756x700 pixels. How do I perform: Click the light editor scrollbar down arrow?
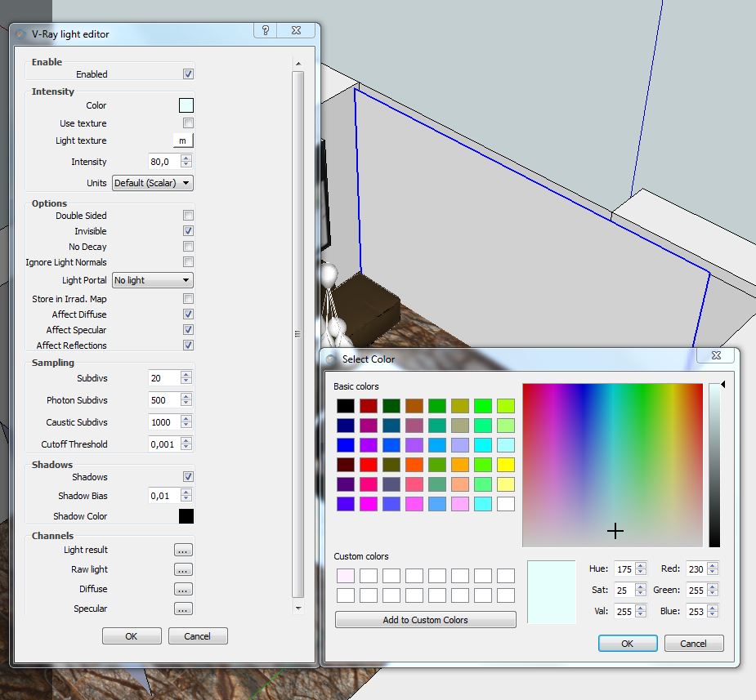point(298,608)
